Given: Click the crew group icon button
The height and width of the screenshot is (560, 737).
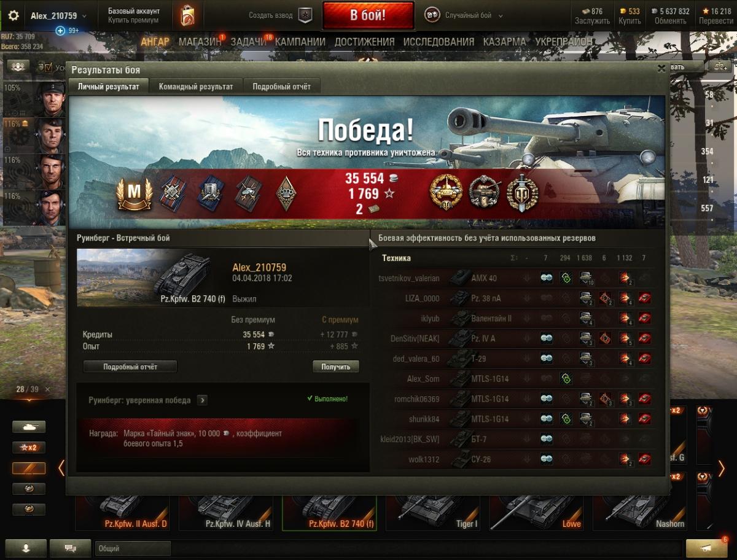Looking at the screenshot, I should click(x=17, y=66).
